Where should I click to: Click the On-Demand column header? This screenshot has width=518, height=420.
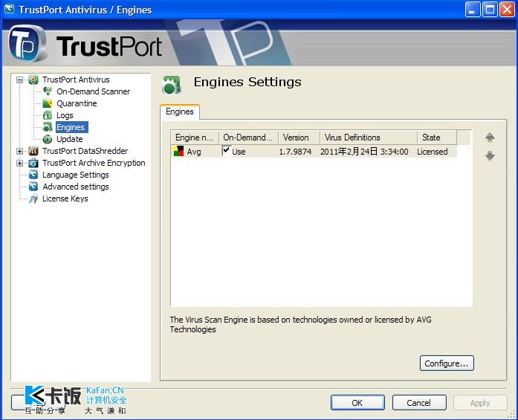(x=249, y=138)
